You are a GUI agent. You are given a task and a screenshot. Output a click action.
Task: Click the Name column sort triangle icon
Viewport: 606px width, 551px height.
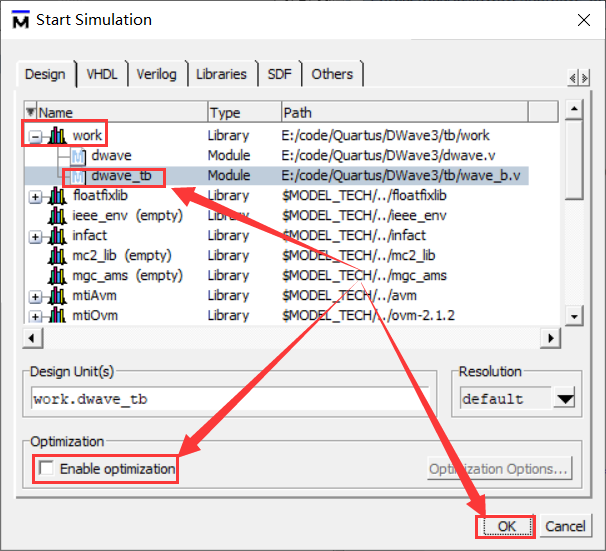pos(31,112)
